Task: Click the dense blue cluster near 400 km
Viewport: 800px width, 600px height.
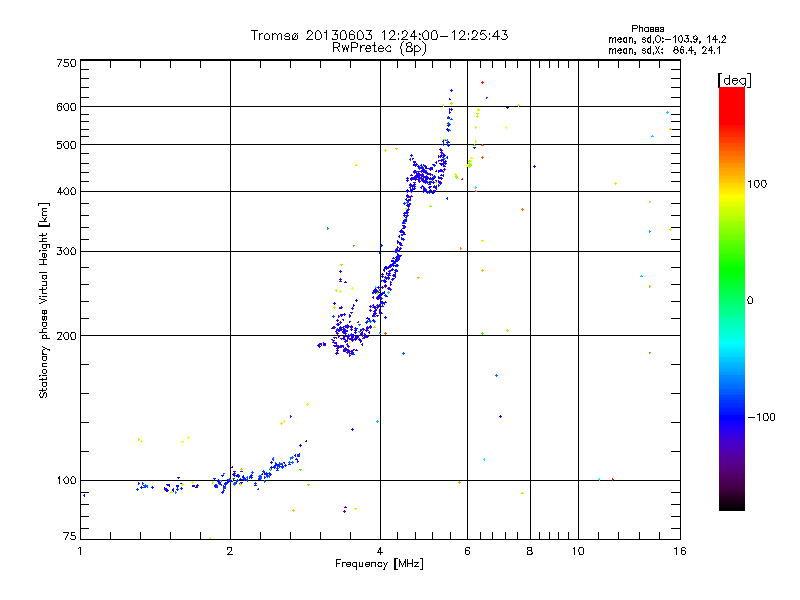Action: tap(426, 176)
